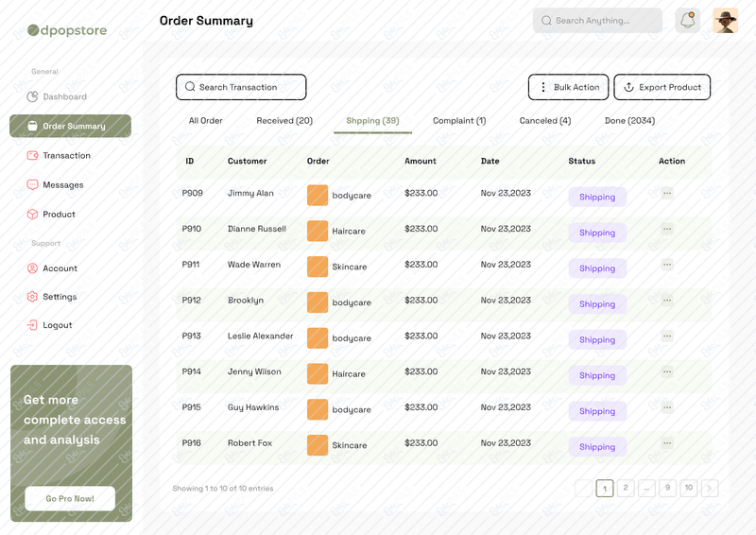Viewport: 756px width, 535px height.
Task: Click the Account person icon
Action: tap(32, 268)
